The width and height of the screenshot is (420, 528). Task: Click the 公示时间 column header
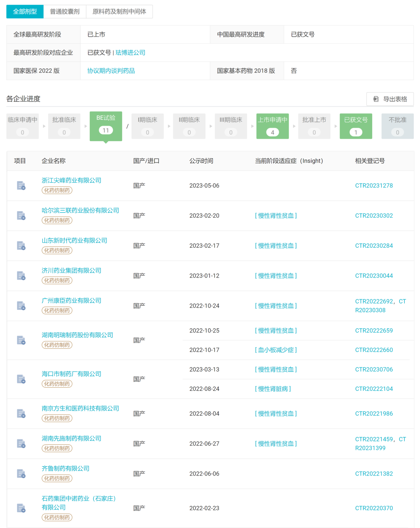click(201, 161)
